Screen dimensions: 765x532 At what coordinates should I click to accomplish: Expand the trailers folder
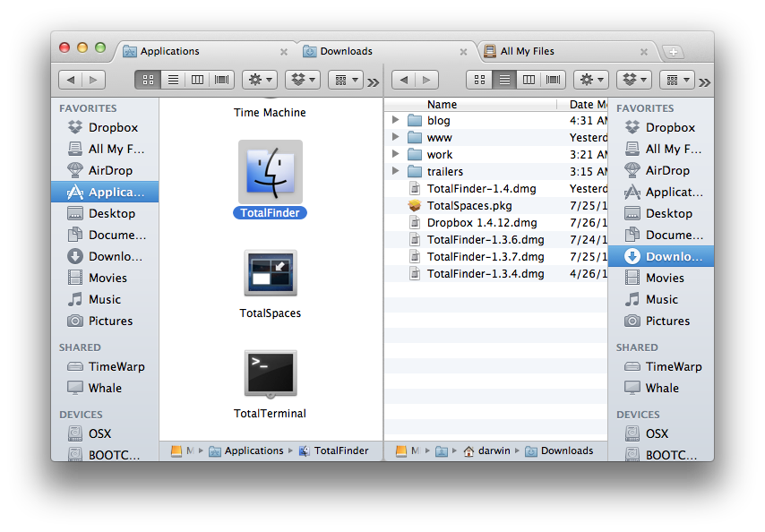tap(396, 171)
